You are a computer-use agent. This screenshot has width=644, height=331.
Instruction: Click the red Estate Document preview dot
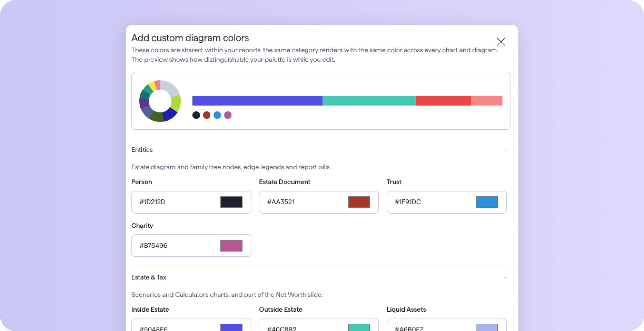click(207, 115)
